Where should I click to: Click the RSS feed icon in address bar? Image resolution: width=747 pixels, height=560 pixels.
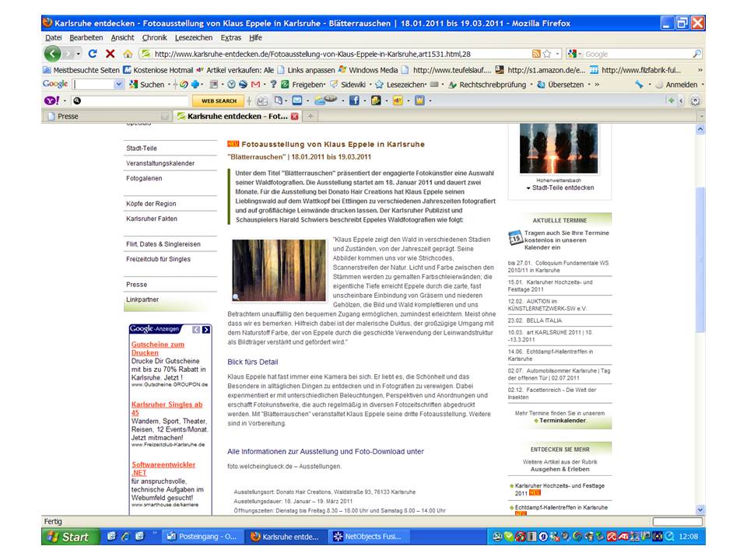click(536, 54)
